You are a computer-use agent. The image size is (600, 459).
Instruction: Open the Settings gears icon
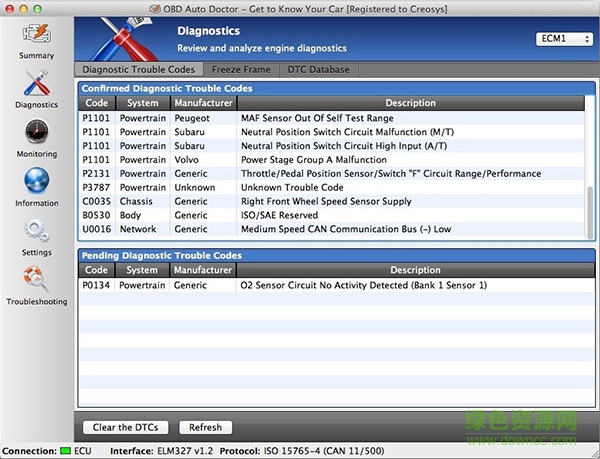coord(36,232)
